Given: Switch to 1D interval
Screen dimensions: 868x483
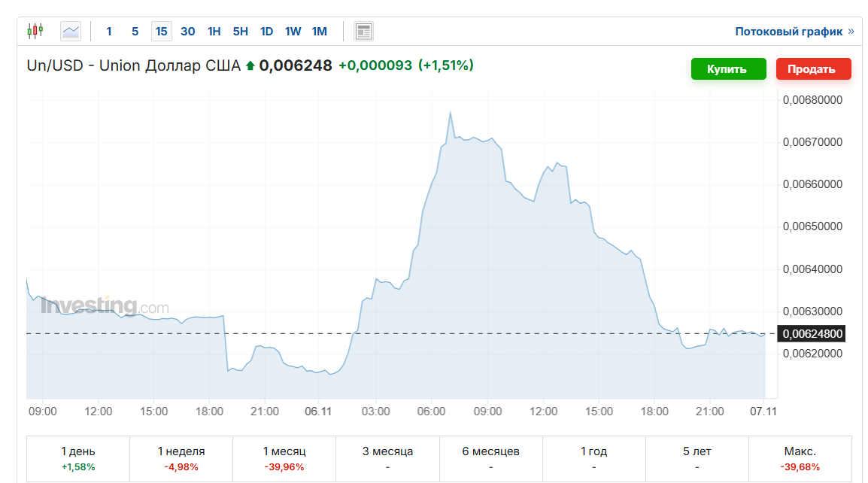Looking at the screenshot, I should (x=266, y=31).
